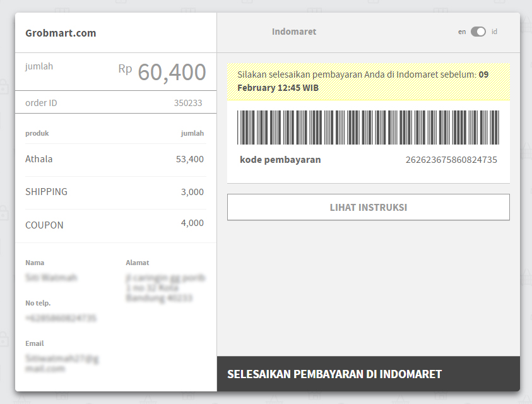
Task: Click the 'produk' column header
Action: coord(37,133)
